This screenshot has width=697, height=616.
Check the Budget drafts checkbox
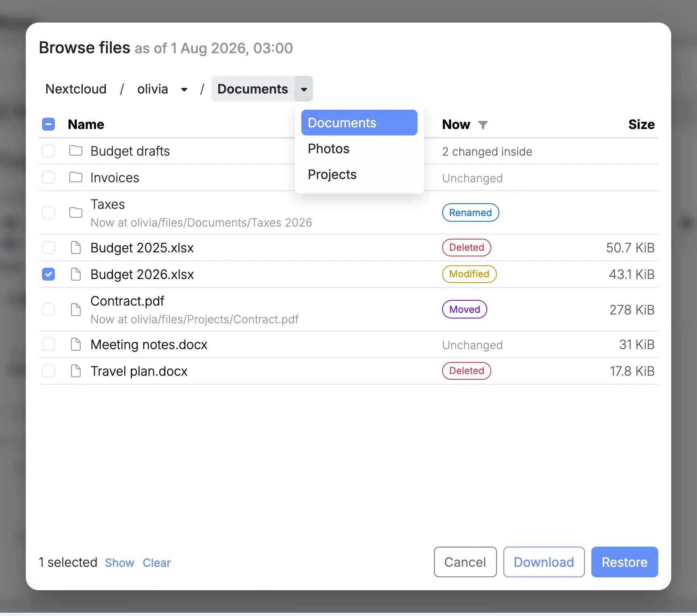pos(48,151)
